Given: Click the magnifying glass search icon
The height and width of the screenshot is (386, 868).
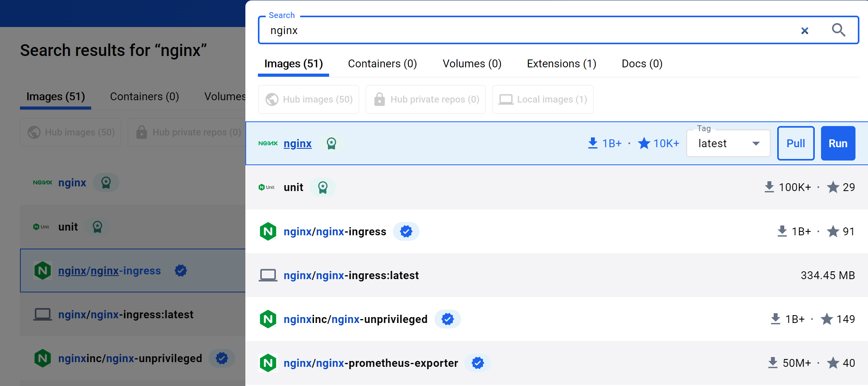Looking at the screenshot, I should [x=838, y=30].
